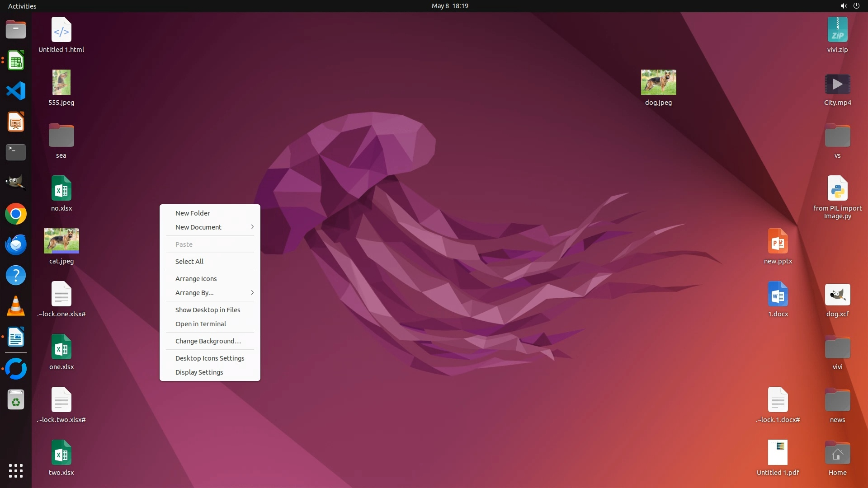Image resolution: width=868 pixels, height=488 pixels.
Task: Launch VLC media player from the dock
Action: [x=16, y=306]
